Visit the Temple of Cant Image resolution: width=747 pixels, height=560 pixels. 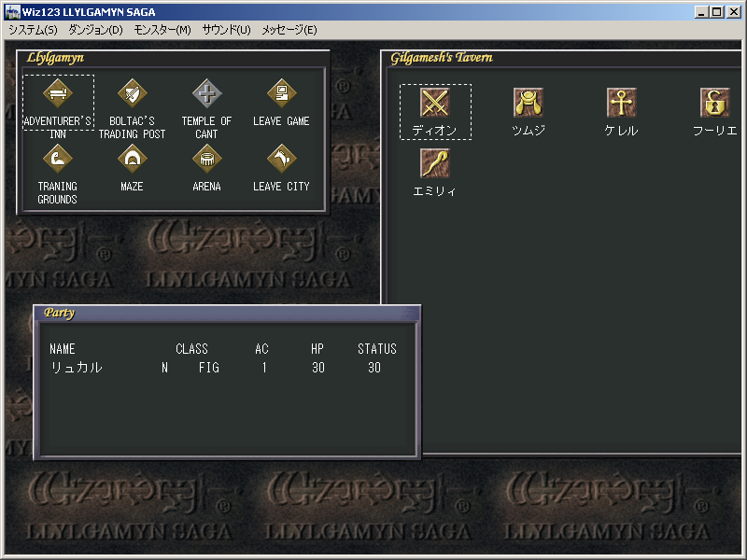pos(206,93)
